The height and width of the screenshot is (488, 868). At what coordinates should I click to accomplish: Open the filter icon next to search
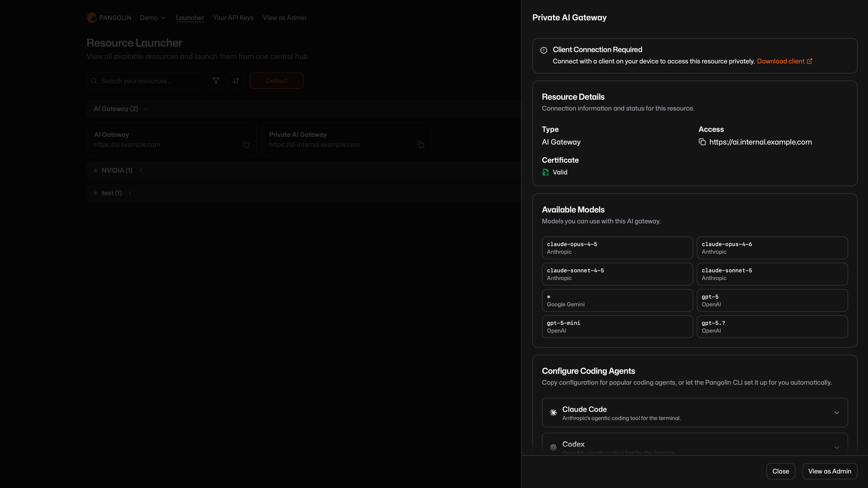coord(216,81)
